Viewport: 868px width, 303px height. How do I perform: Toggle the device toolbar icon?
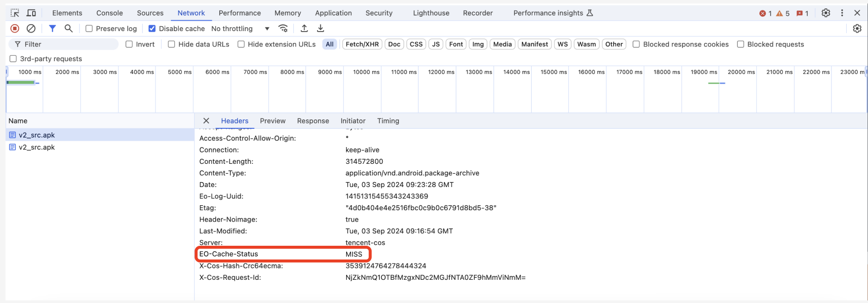tap(31, 13)
